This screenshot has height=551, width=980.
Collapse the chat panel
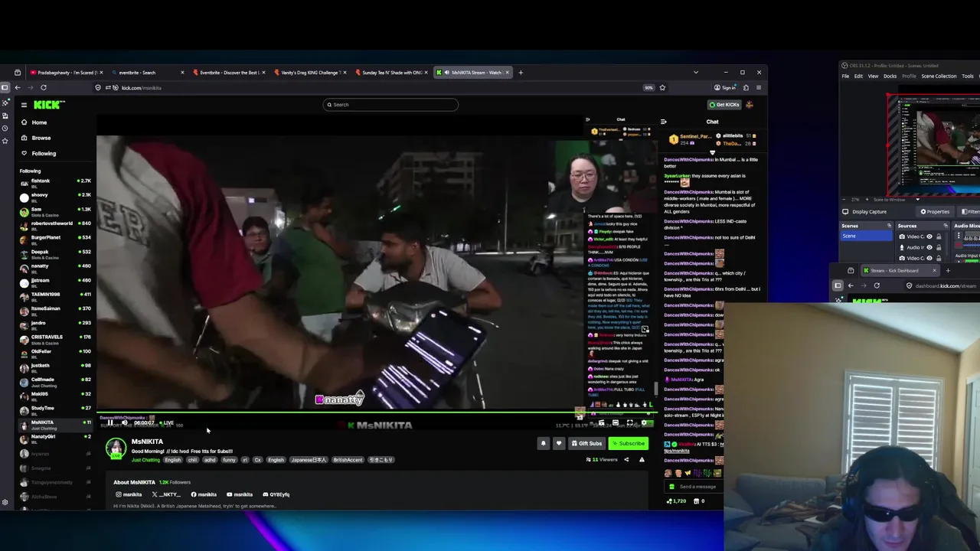[663, 122]
